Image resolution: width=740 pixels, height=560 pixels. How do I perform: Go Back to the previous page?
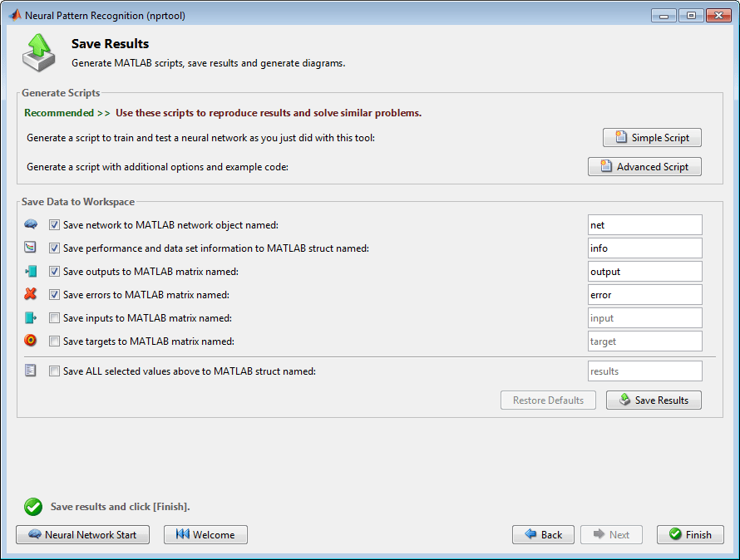[542, 535]
